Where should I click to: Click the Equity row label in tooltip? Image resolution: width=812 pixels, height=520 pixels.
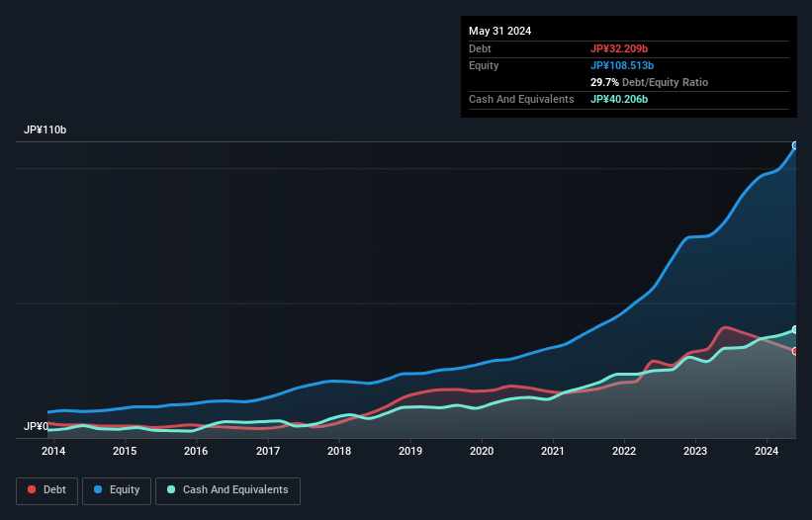(x=484, y=65)
